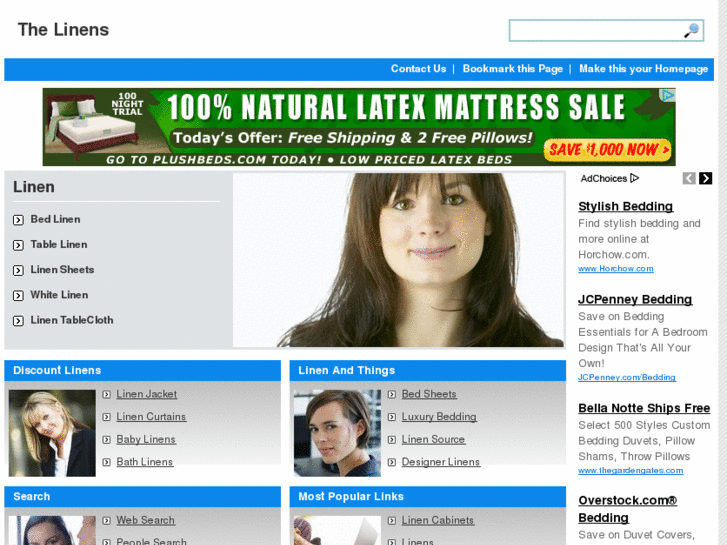727x545 pixels.
Task: Open the JCPenney Bedding ad title
Action: pos(635,300)
